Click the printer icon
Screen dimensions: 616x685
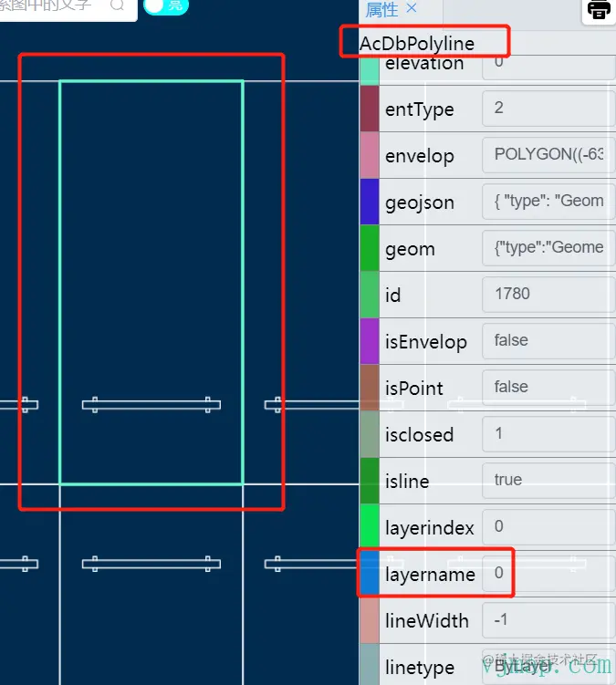coord(599,10)
